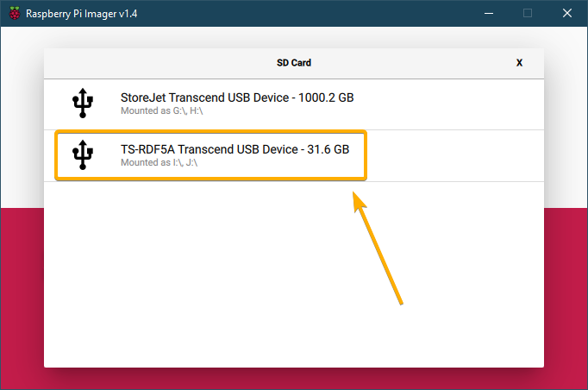The width and height of the screenshot is (588, 390).
Task: Maximize the Raspberry Pi Imager window
Action: [x=528, y=13]
